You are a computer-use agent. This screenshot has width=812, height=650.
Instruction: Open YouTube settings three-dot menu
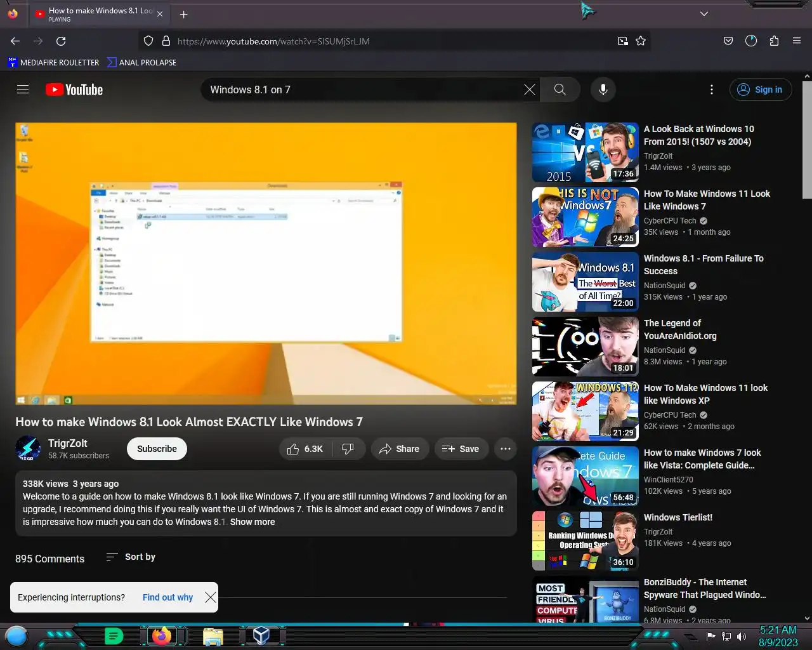point(712,90)
